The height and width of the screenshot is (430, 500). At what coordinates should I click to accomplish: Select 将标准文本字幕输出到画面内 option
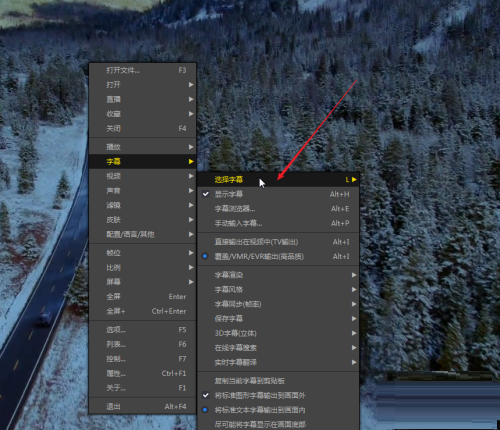click(x=279, y=410)
